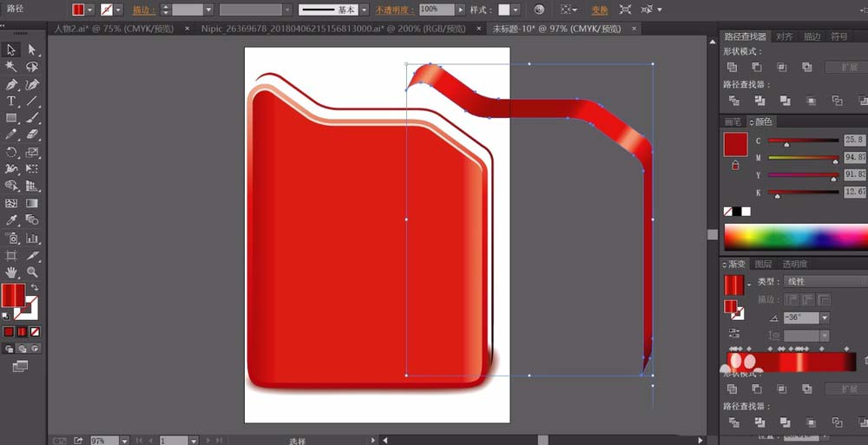The height and width of the screenshot is (445, 868).
Task: Toggle Draw Inside mode
Action: click(36, 349)
